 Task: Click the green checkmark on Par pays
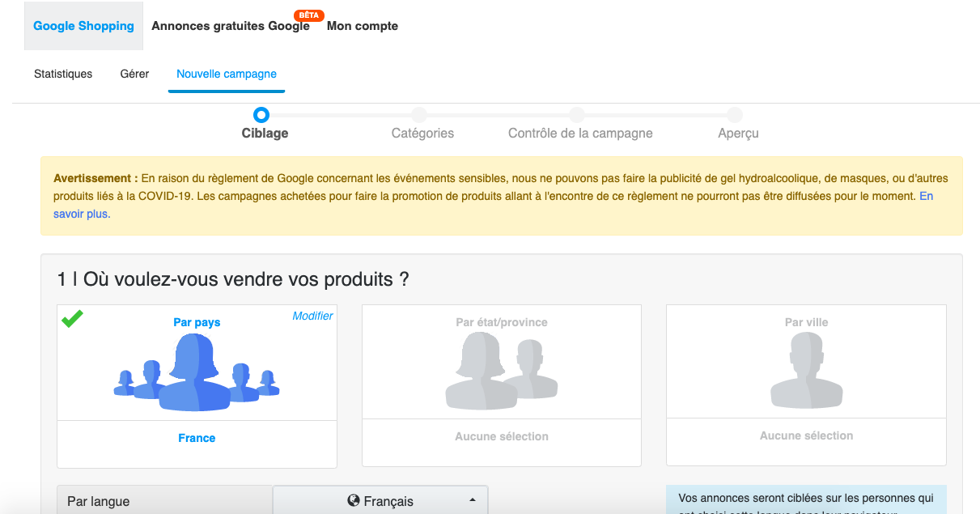tap(73, 319)
